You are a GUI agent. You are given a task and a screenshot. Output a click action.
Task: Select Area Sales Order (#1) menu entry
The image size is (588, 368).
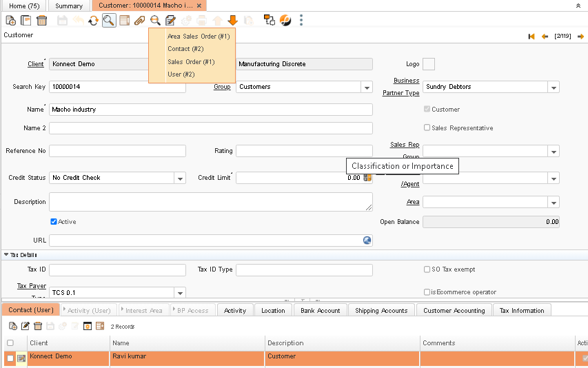[x=199, y=37]
